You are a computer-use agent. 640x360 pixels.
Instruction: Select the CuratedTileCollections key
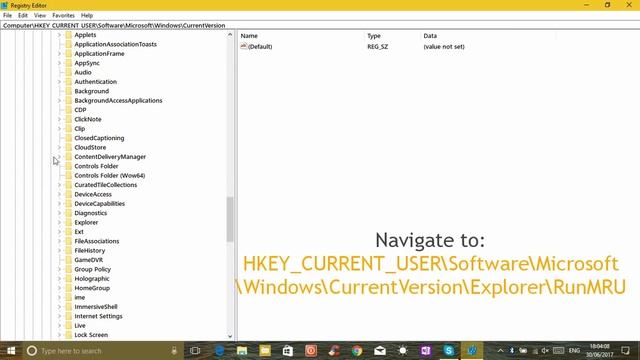click(x=106, y=185)
